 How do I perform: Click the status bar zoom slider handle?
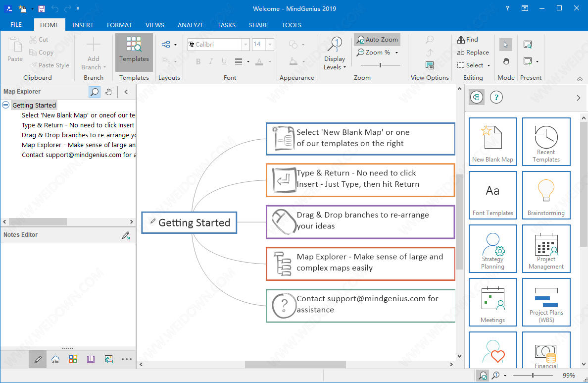(x=533, y=375)
